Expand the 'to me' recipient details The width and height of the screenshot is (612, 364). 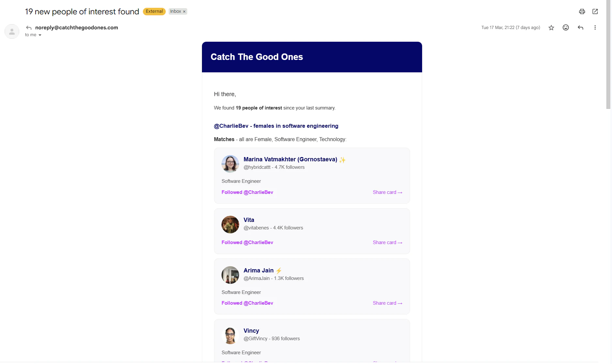point(40,35)
